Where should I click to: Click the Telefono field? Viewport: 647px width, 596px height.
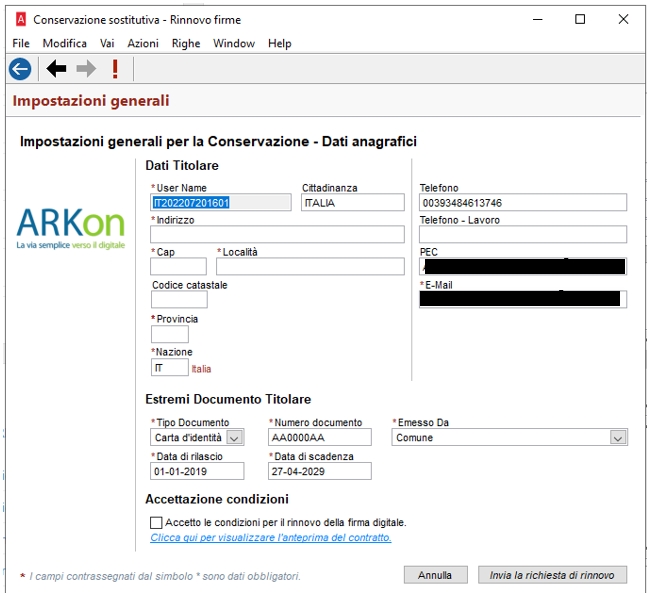point(523,203)
